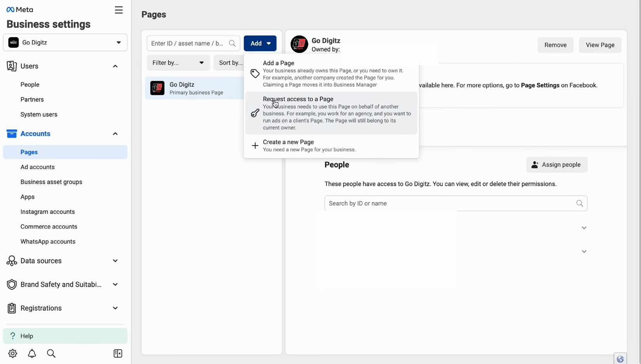The height and width of the screenshot is (364, 641).
Task: Click the Add dropdown button
Action: [x=260, y=43]
